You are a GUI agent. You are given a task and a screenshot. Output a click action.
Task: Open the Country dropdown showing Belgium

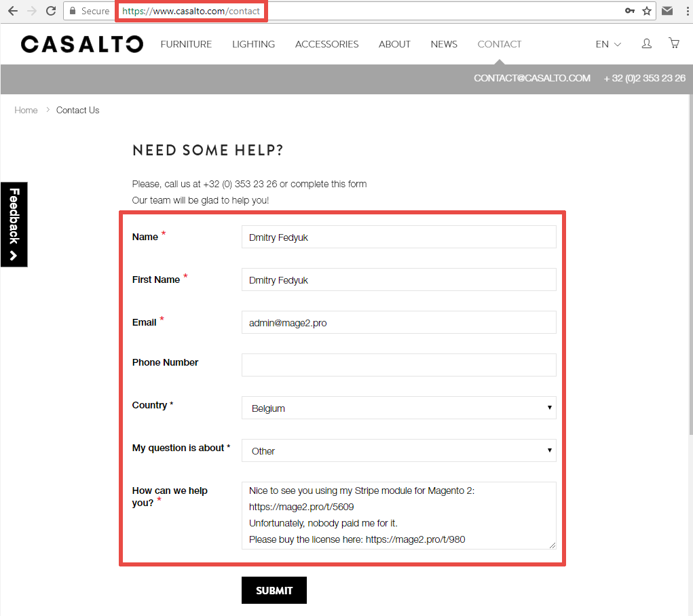(398, 408)
